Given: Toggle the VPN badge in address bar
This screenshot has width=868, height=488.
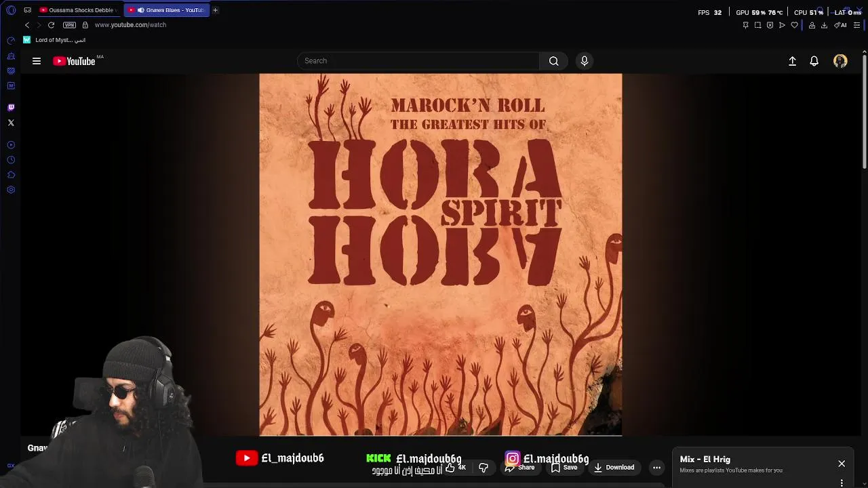Looking at the screenshot, I should click(69, 25).
